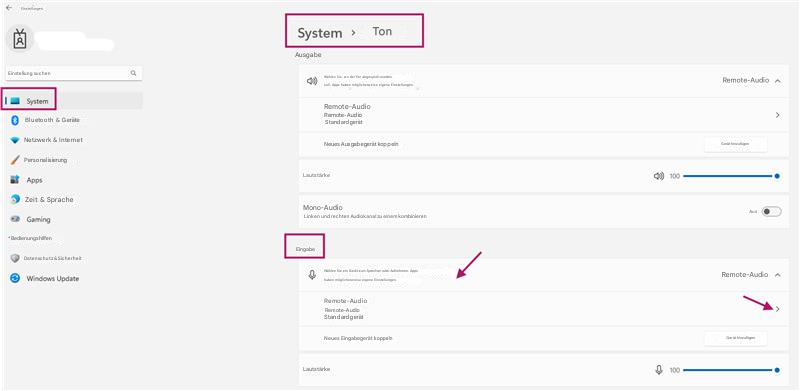Click Gerät hinzufügen for input device

pyautogui.click(x=735, y=338)
